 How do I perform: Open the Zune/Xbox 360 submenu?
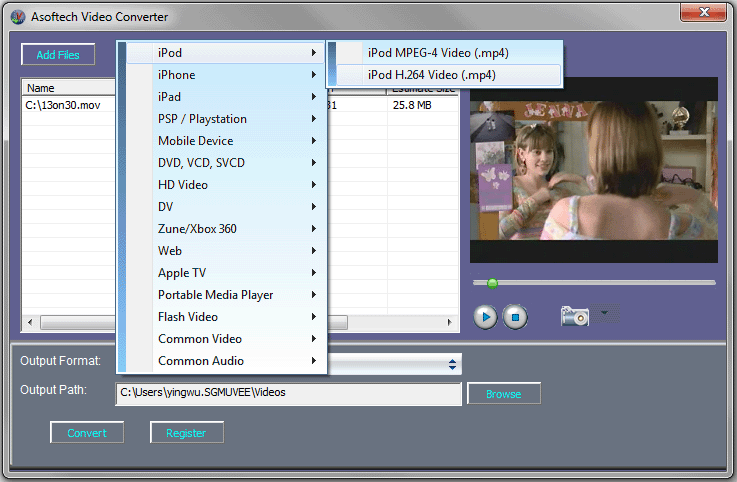[225, 229]
